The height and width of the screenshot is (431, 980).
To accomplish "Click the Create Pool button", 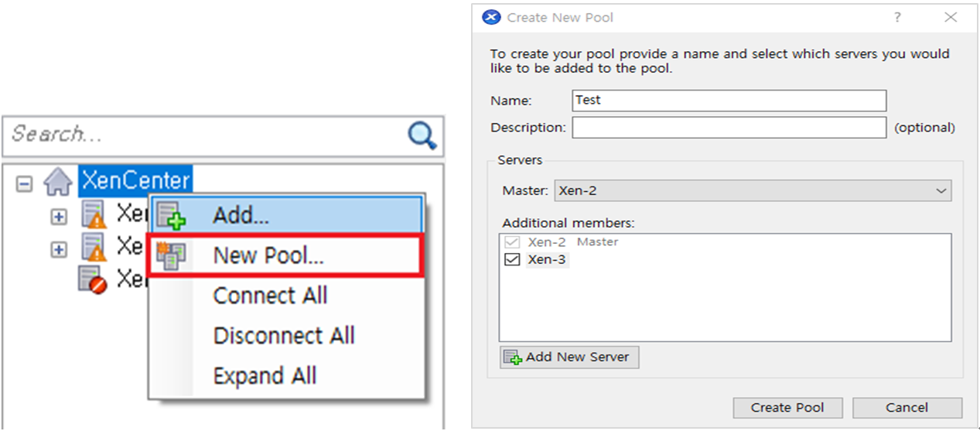I will pyautogui.click(x=787, y=408).
